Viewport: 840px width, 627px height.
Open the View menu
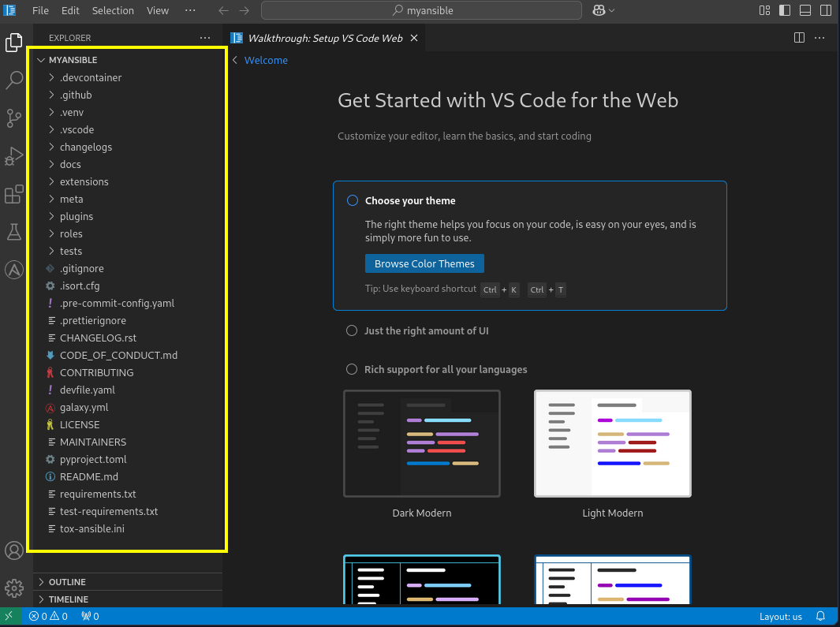click(158, 10)
